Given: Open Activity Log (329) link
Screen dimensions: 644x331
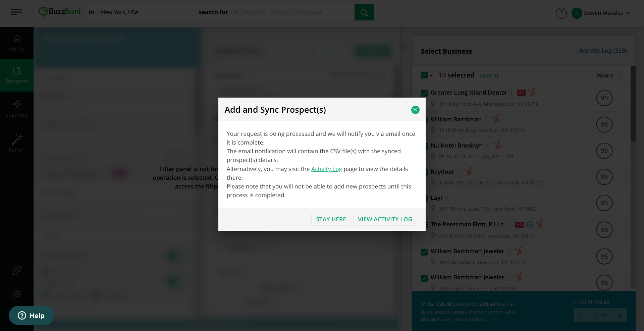Looking at the screenshot, I should point(603,51).
